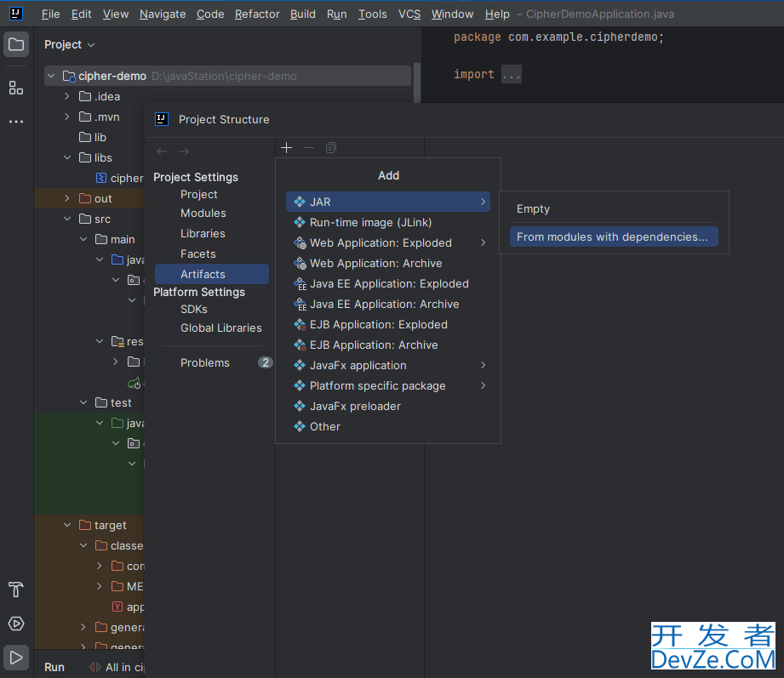Click the YAML app file icon in target
Screen dimensions: 784x678
point(117,607)
